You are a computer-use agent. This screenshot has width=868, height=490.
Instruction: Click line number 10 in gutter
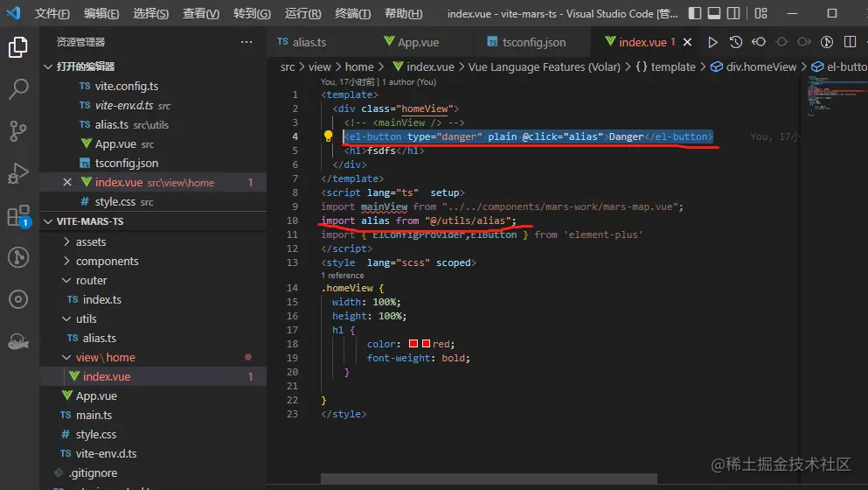(292, 220)
